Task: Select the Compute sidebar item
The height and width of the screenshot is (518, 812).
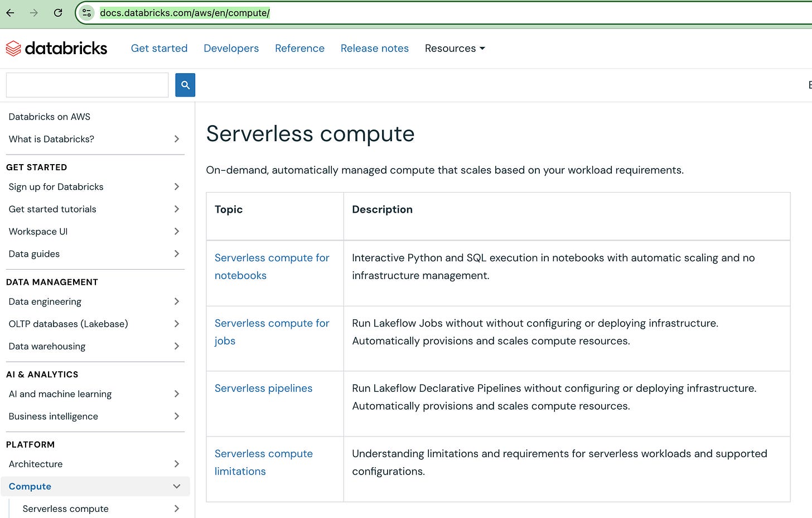Action: pyautogui.click(x=30, y=486)
